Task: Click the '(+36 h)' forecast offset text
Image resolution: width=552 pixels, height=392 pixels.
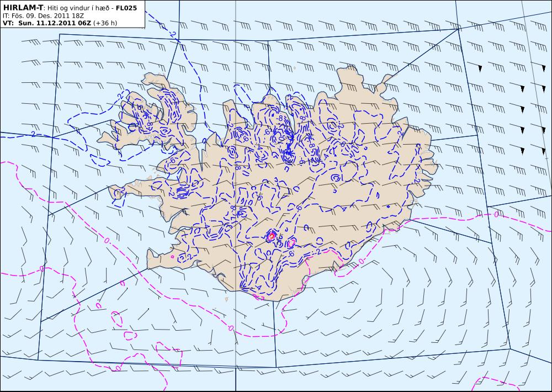Action: (105, 23)
